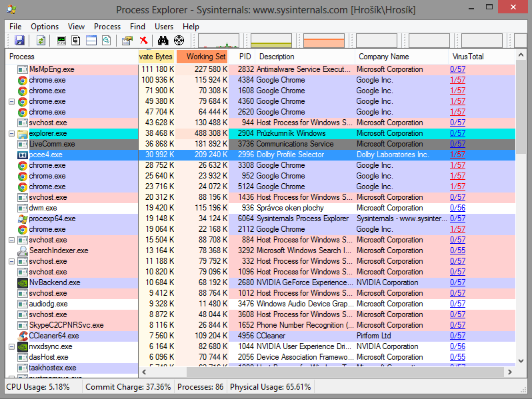Click the binoculars Find Handle icon
Screen dimensions: 532x399
[163, 41]
